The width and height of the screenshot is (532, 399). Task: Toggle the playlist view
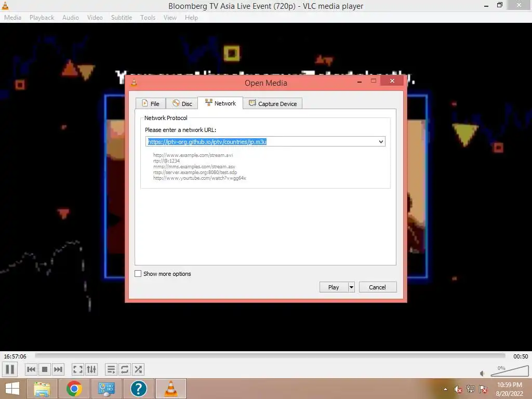(x=111, y=369)
